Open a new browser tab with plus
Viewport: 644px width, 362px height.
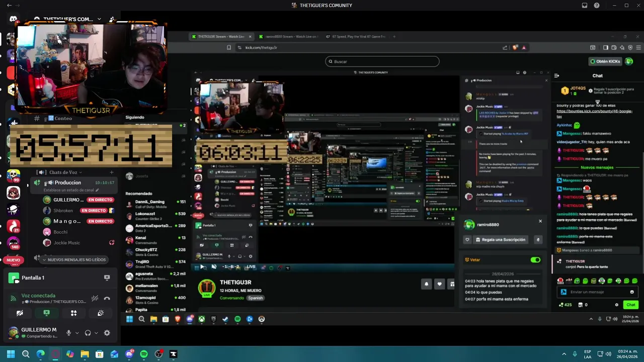[x=394, y=37]
